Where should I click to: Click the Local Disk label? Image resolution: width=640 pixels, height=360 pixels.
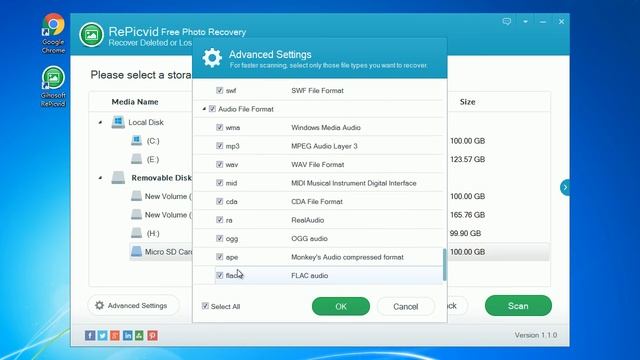146,122
